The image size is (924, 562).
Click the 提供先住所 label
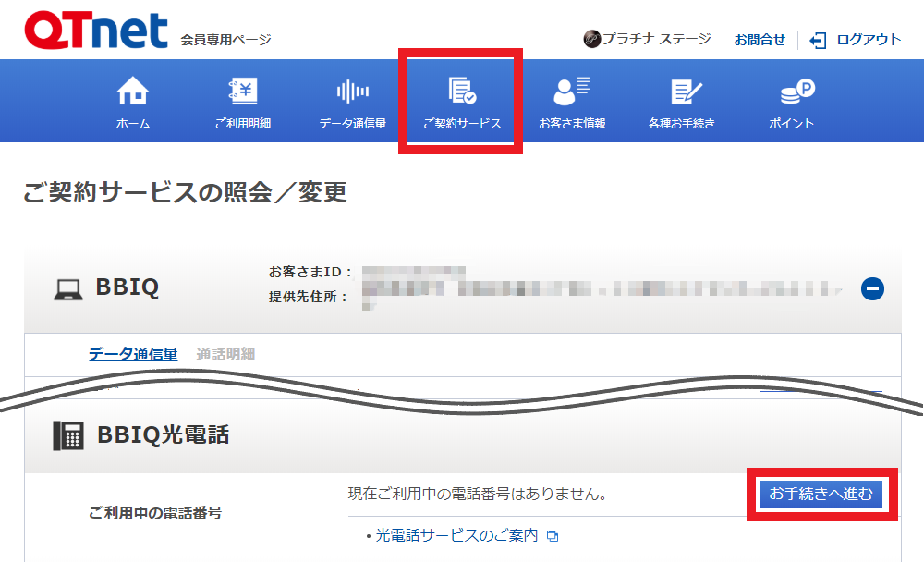308,297
